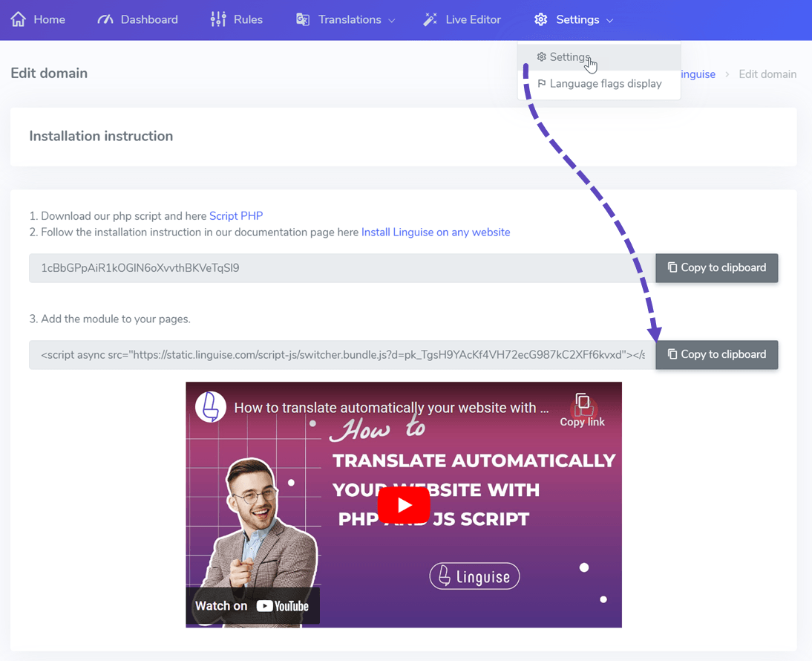Click the Live Editor magic wand icon

click(430, 20)
